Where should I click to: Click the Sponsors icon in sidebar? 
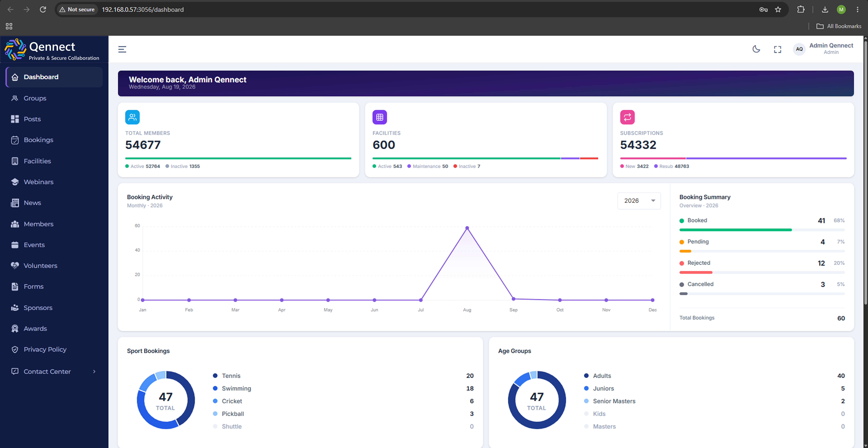pos(15,308)
